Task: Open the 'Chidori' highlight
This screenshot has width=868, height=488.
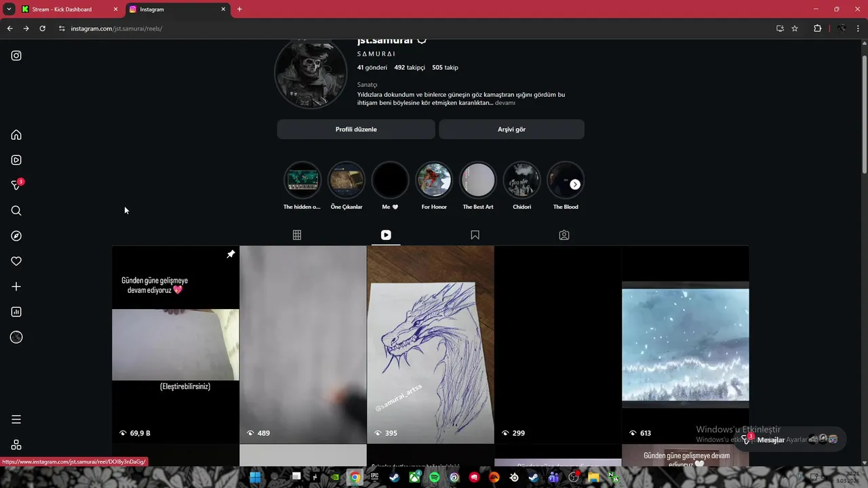Action: click(522, 180)
